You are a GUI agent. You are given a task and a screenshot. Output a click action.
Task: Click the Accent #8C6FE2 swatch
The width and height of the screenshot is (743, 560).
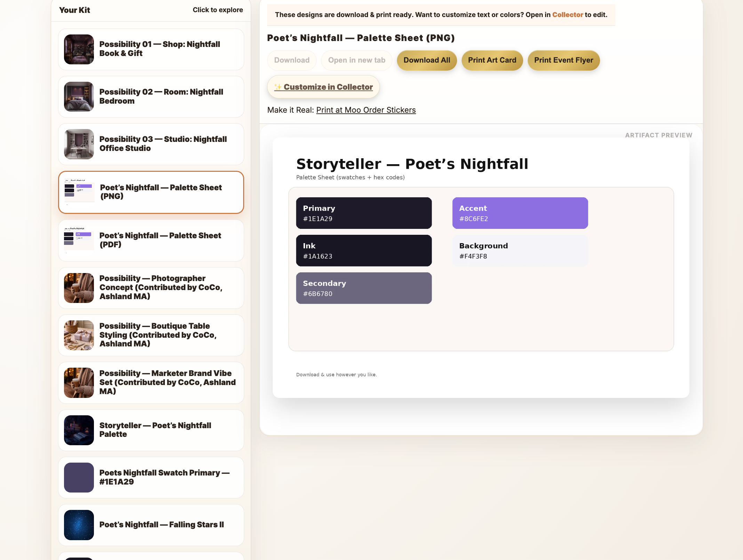[x=520, y=213]
